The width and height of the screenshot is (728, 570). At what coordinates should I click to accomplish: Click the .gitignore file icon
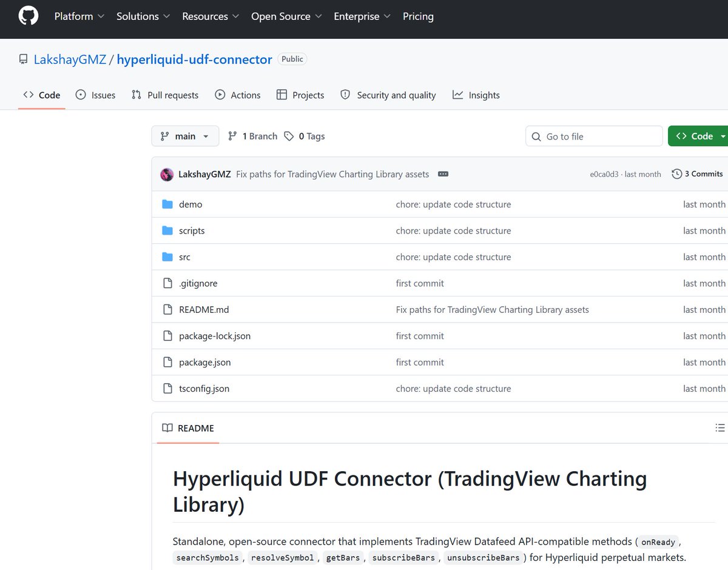pyautogui.click(x=167, y=283)
